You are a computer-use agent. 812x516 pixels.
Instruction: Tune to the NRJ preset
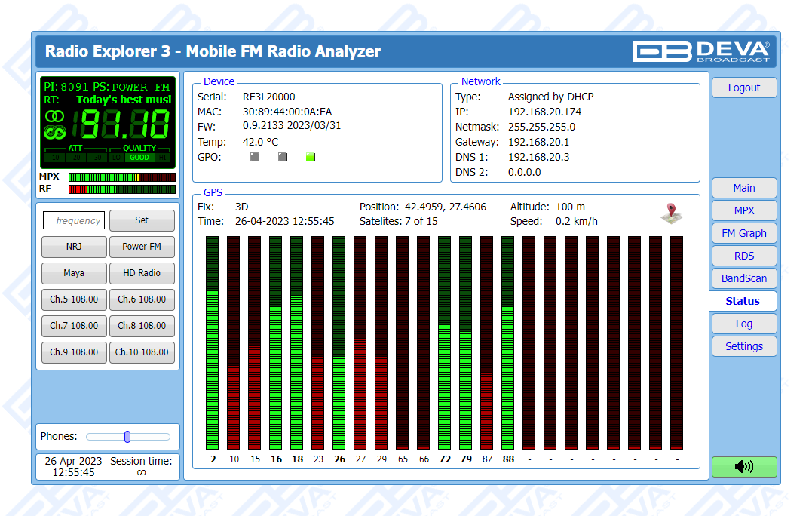pos(74,247)
